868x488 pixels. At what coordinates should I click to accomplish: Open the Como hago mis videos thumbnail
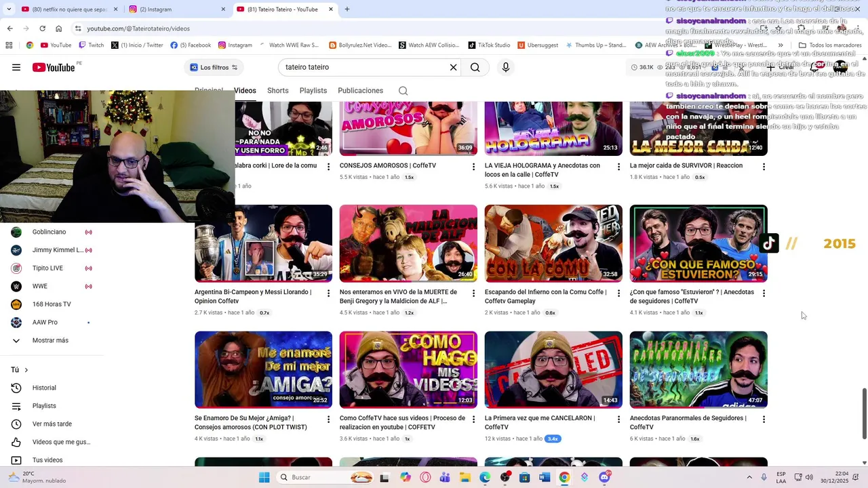pos(408,369)
